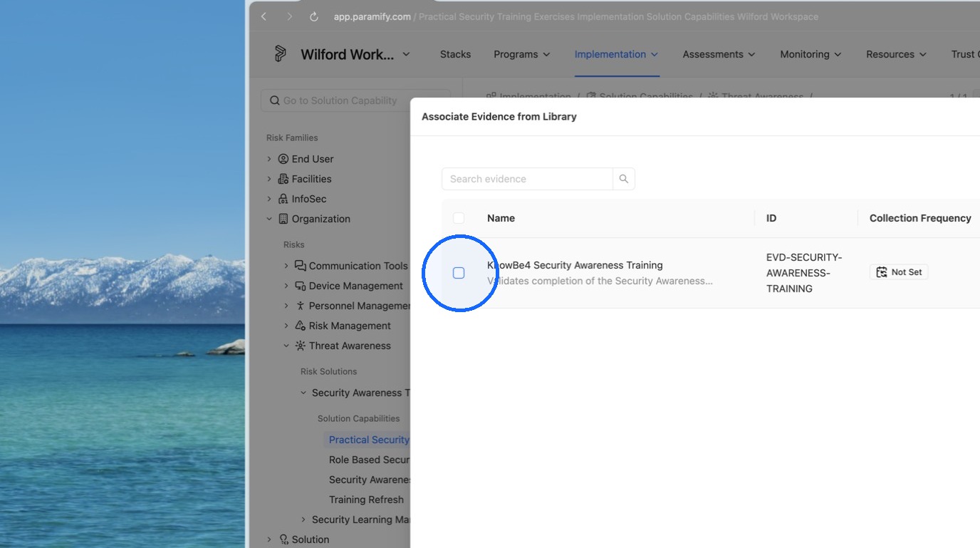Click the Personnel Management person icon
980x548 pixels.
(x=301, y=306)
